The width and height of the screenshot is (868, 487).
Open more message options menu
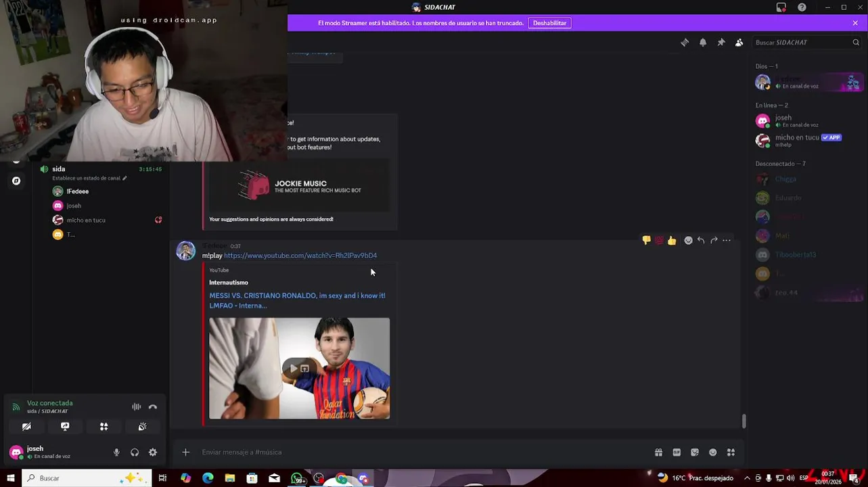pyautogui.click(x=727, y=240)
